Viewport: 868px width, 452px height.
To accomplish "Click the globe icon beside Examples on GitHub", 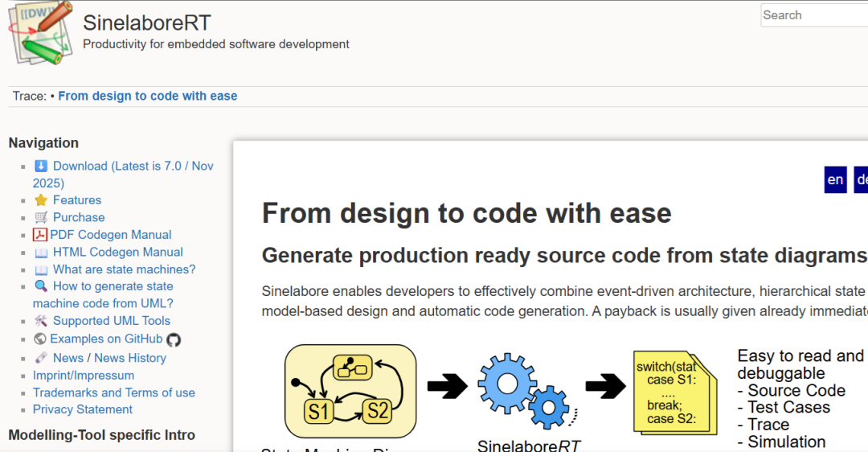I will (x=40, y=339).
